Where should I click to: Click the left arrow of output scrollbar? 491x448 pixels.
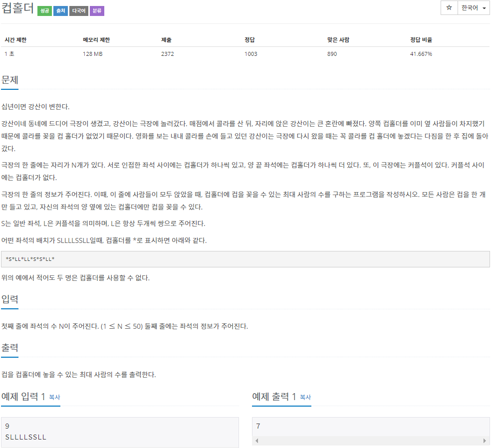[x=257, y=441]
